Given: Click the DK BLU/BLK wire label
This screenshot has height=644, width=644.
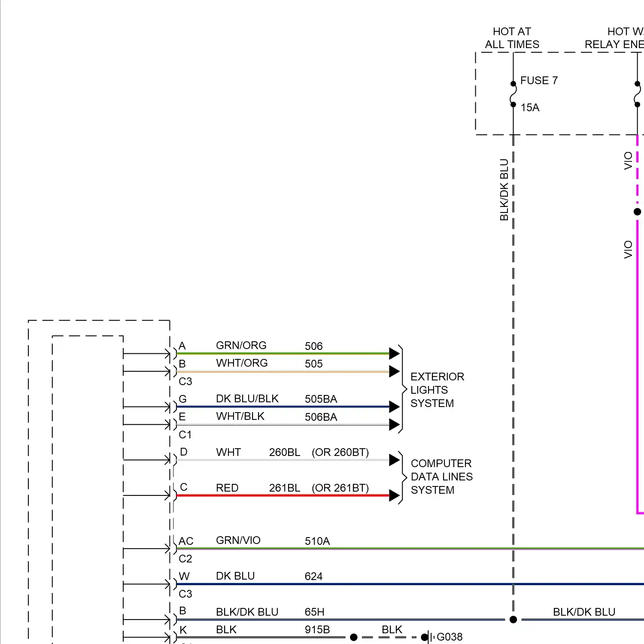Looking at the screenshot, I should point(247,399).
